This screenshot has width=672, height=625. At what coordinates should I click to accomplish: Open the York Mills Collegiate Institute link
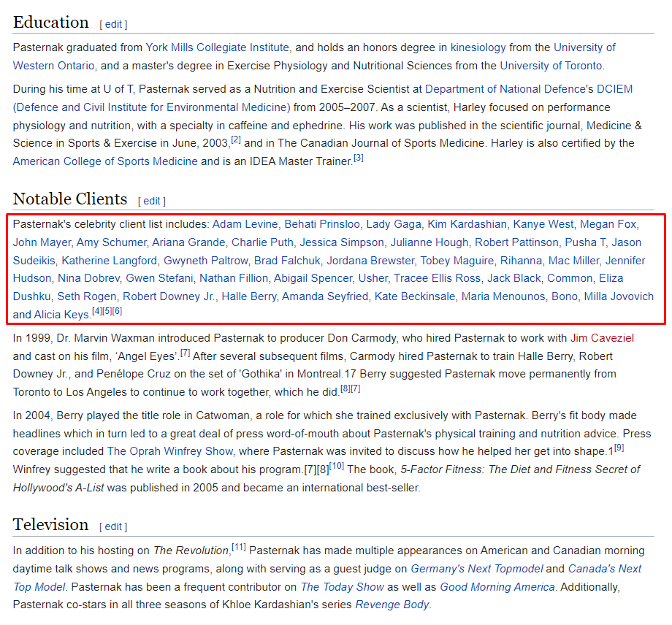[x=217, y=47]
